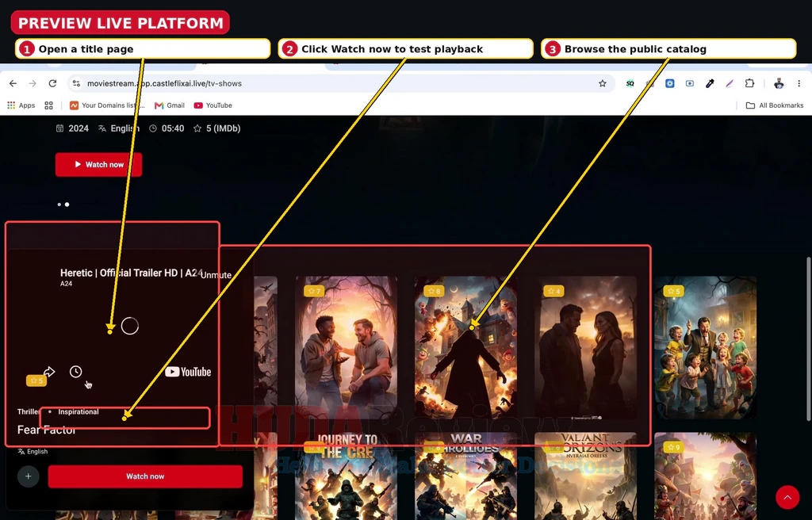Click the red scroll-to-top arrow button
This screenshot has width=812, height=520.
click(x=787, y=497)
